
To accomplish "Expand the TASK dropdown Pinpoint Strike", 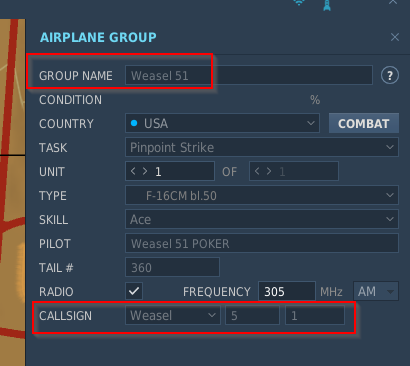I will pos(262,147).
